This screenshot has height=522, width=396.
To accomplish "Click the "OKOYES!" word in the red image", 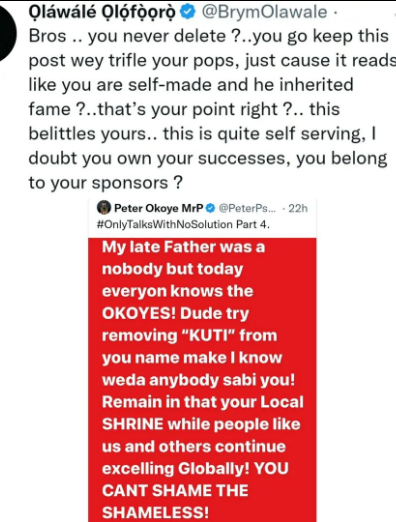I will pyautogui.click(x=139, y=313).
